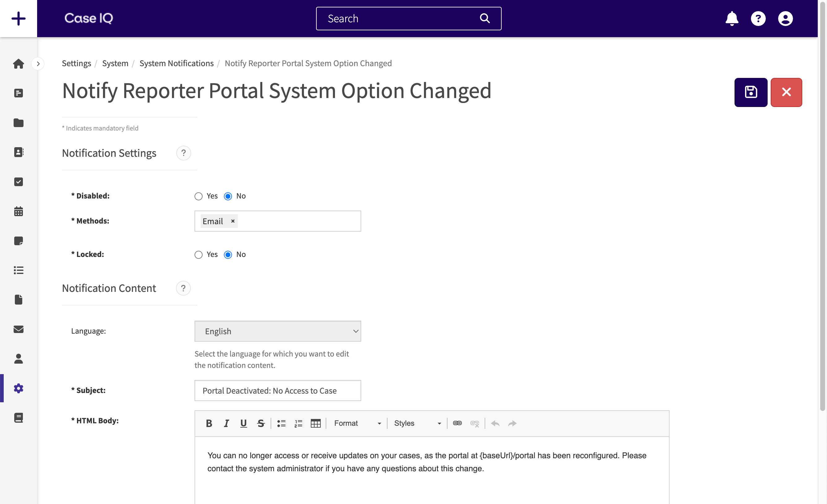
Task: Open the person profile sidebar icon
Action: point(19,359)
